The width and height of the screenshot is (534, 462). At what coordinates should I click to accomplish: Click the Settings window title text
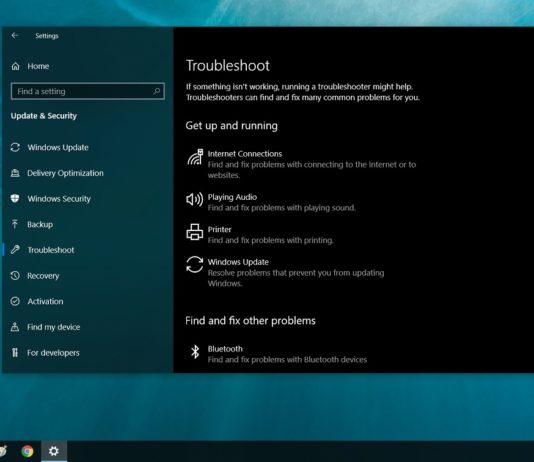47,36
